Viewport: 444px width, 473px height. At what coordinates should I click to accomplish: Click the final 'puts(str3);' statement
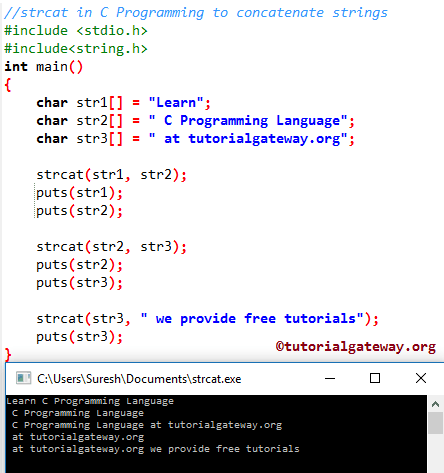pyautogui.click(x=80, y=337)
